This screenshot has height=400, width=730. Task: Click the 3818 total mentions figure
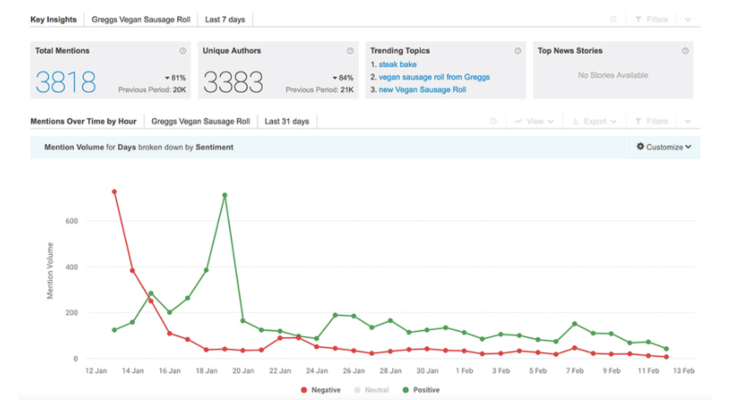tap(66, 82)
